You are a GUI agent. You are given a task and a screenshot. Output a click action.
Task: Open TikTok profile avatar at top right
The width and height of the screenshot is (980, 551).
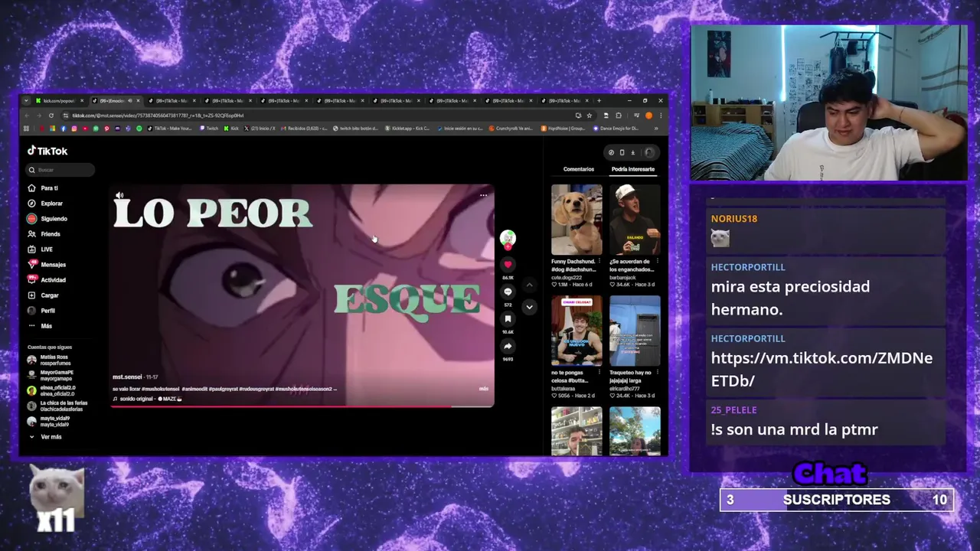[x=649, y=152]
